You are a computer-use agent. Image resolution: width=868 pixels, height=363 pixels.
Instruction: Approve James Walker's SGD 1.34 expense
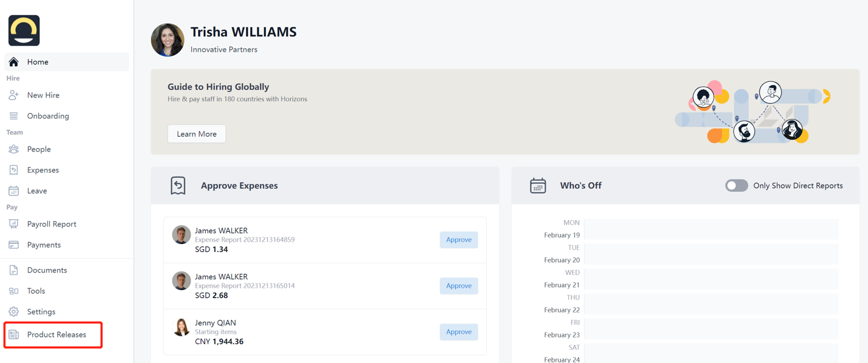(458, 240)
